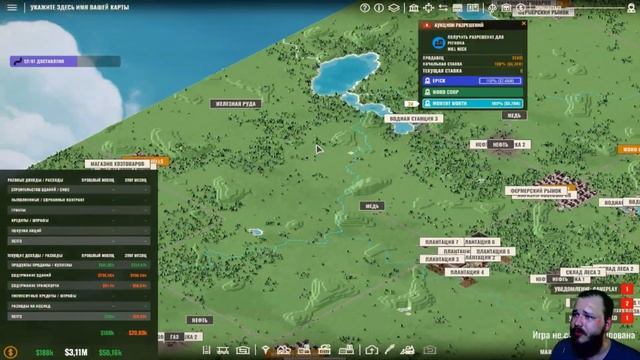Open the info circle icon
Viewport: 640px width, 360px height.
pyautogui.click(x=379, y=8)
